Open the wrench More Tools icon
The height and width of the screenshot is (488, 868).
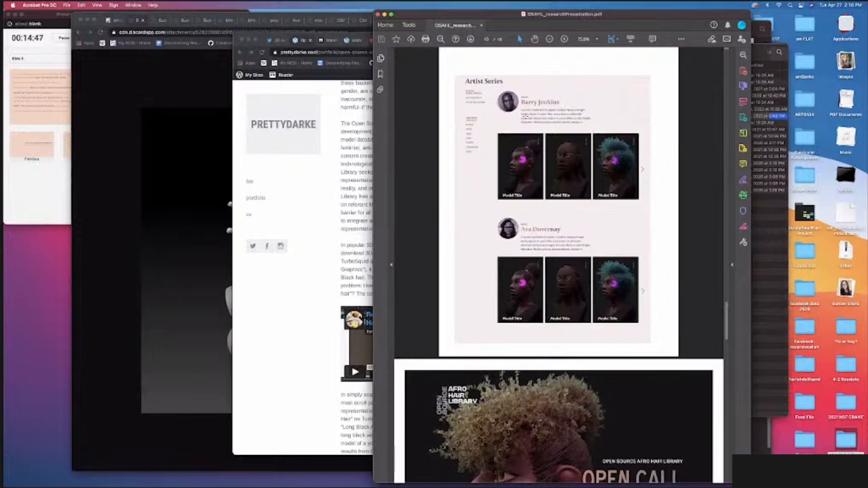[x=743, y=241]
